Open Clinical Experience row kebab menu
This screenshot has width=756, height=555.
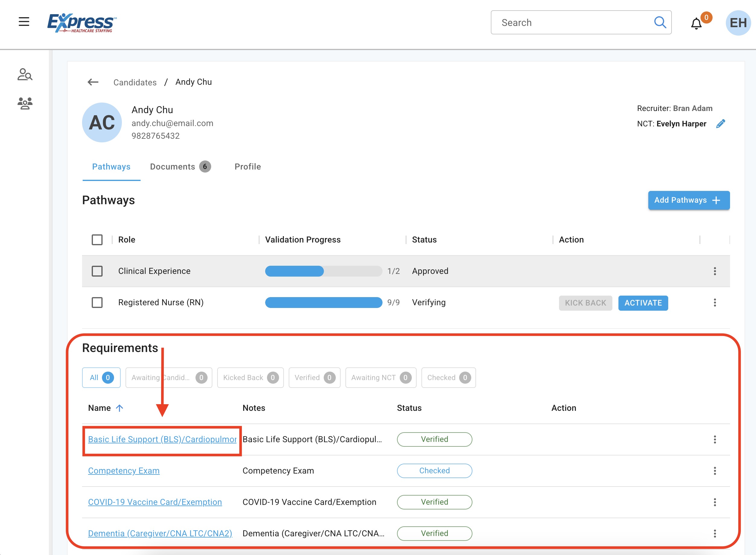click(715, 271)
